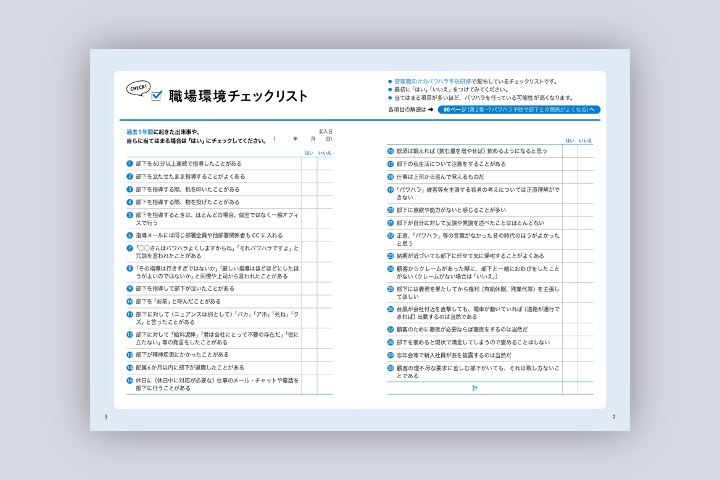The height and width of the screenshot is (480, 720).
Task: Click item 12 text about 給料泥棒
Action: 217,339
